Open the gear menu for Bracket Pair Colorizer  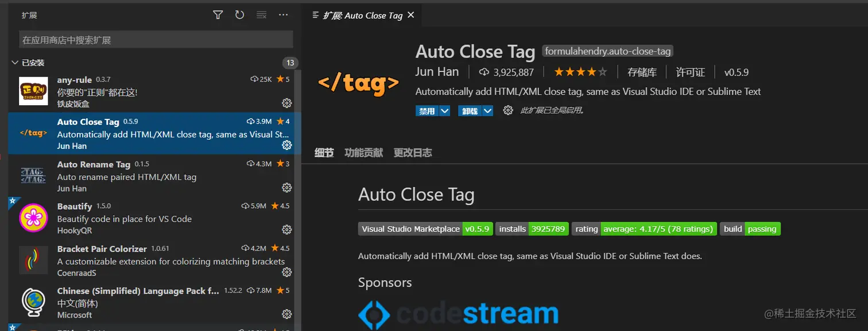click(x=286, y=272)
